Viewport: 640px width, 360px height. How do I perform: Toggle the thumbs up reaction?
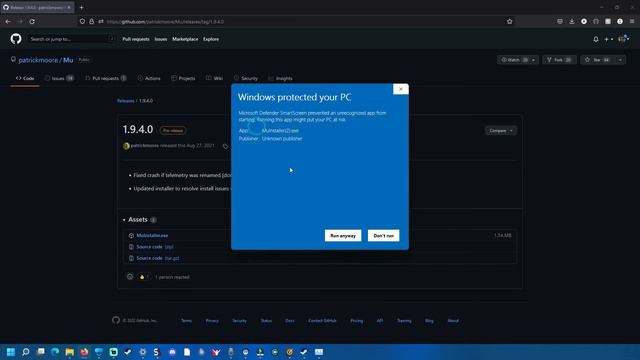pos(143,277)
